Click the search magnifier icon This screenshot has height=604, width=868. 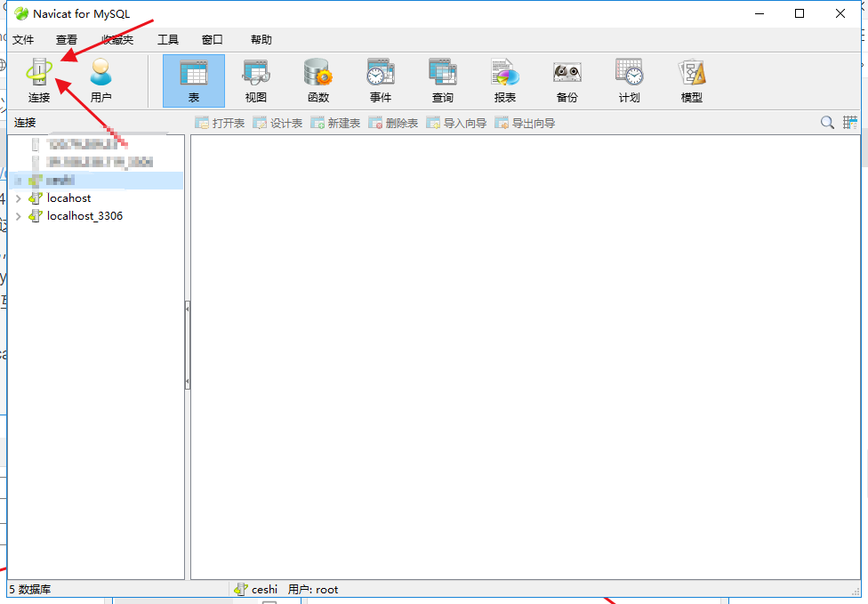[827, 123]
